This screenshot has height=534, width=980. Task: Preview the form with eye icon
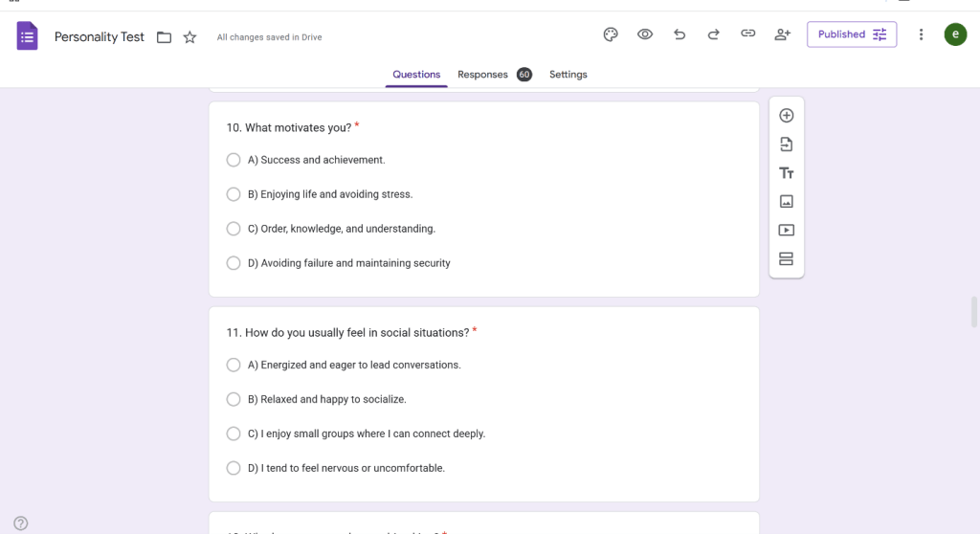pyautogui.click(x=645, y=34)
